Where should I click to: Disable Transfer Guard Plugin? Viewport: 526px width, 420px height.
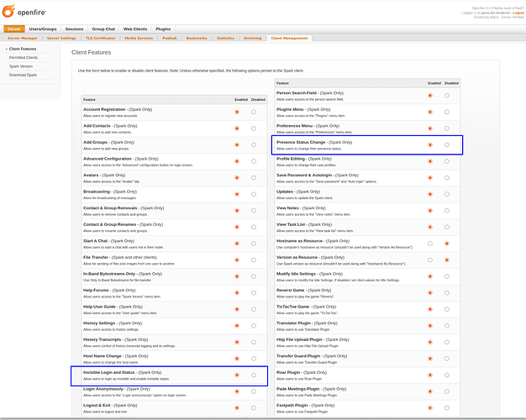[x=447, y=359]
